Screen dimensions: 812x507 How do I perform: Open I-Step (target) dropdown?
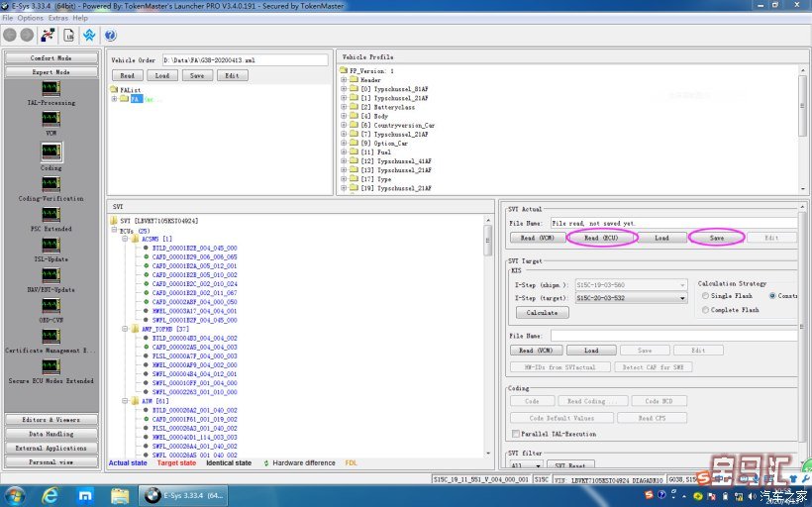682,298
